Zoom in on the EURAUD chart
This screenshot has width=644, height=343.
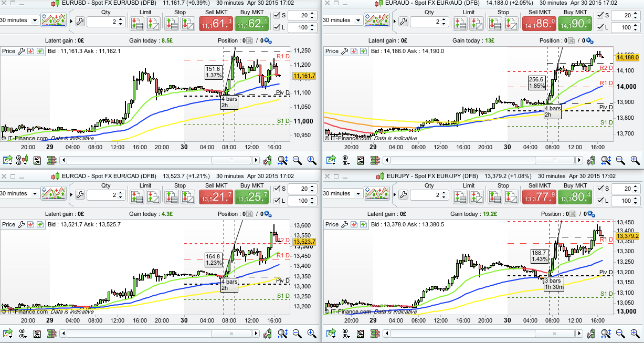pos(634,160)
